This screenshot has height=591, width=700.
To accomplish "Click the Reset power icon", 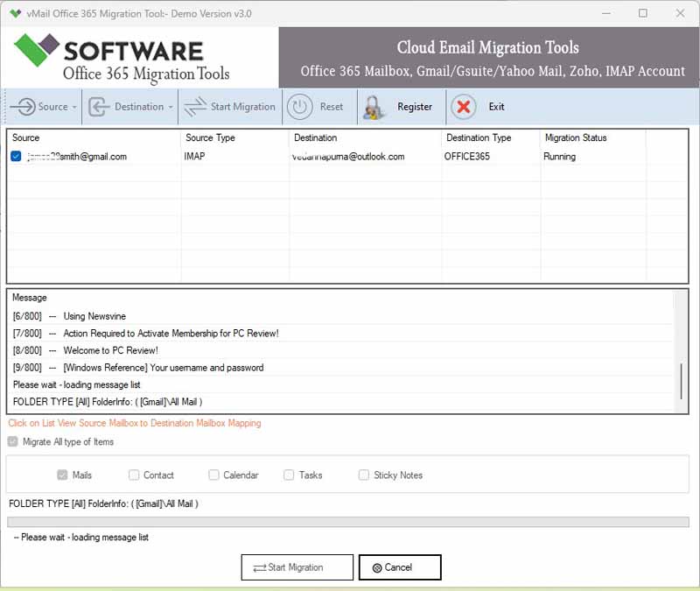I will (x=299, y=107).
